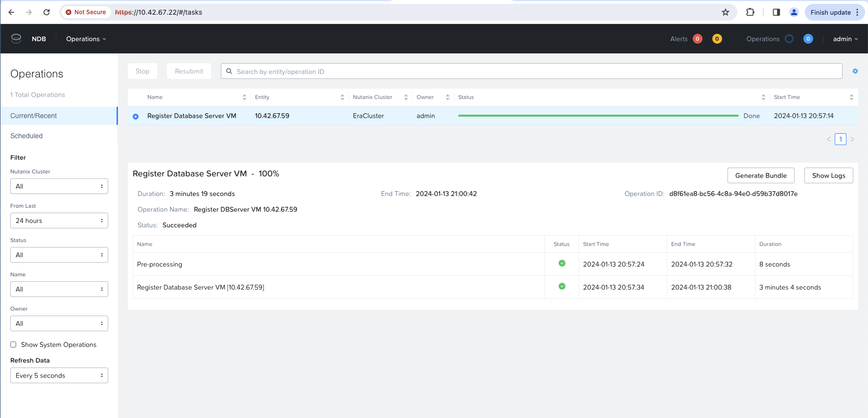Image resolution: width=868 pixels, height=418 pixels.
Task: Open the admin user menu
Action: (x=845, y=39)
